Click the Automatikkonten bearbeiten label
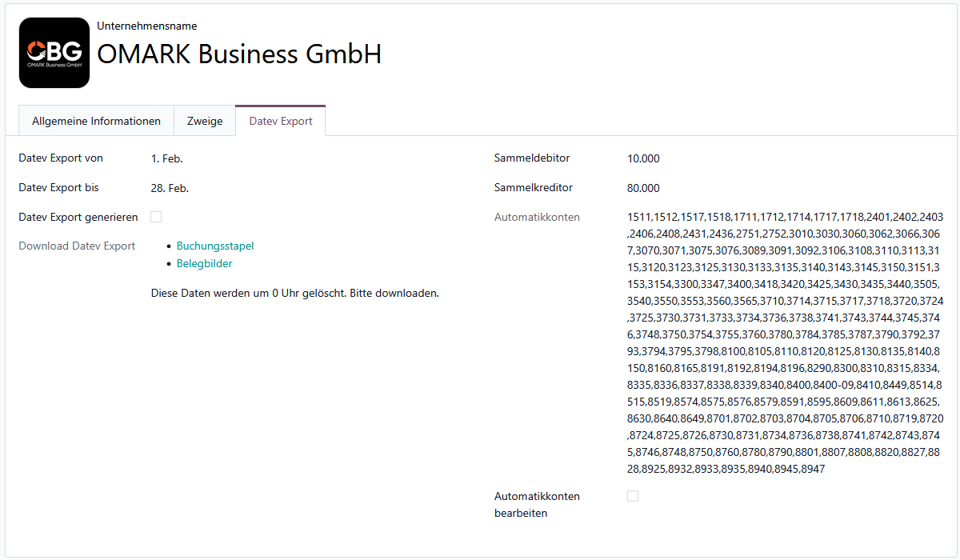 (537, 504)
